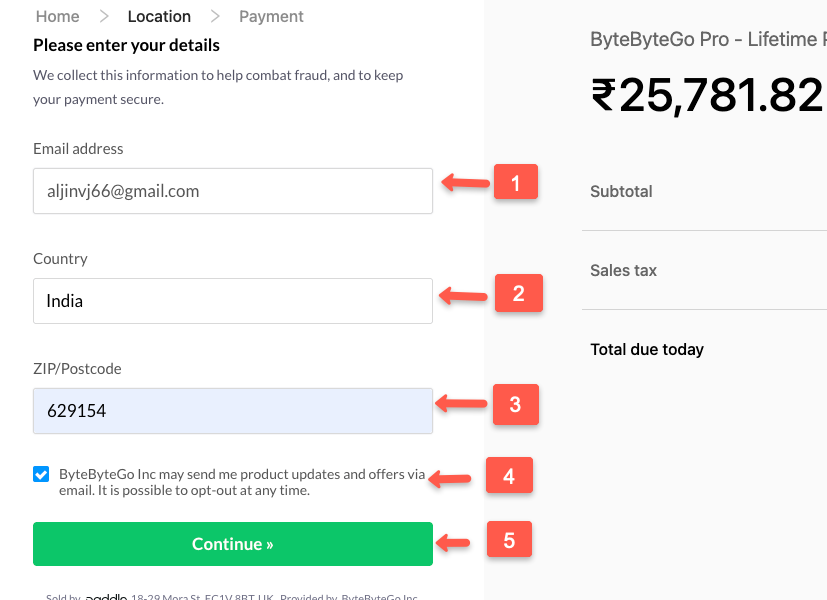Click red badge 2 next to Country
827x600 pixels.
(x=518, y=293)
